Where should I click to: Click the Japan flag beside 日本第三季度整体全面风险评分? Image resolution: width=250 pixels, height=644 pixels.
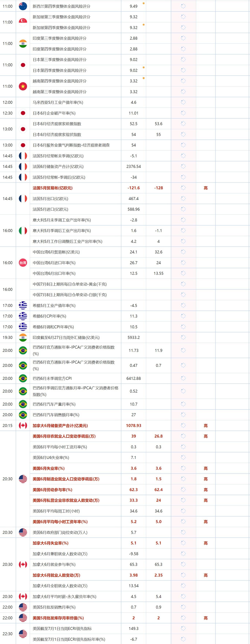pyautogui.click(x=23, y=65)
